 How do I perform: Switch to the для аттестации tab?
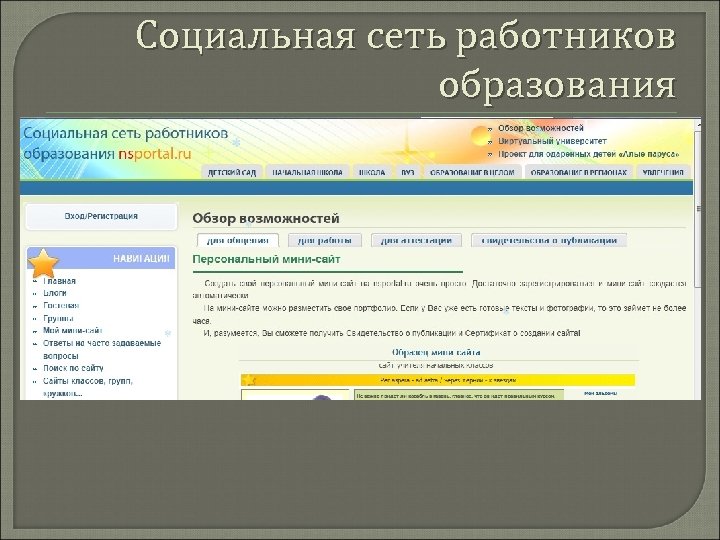(x=416, y=240)
